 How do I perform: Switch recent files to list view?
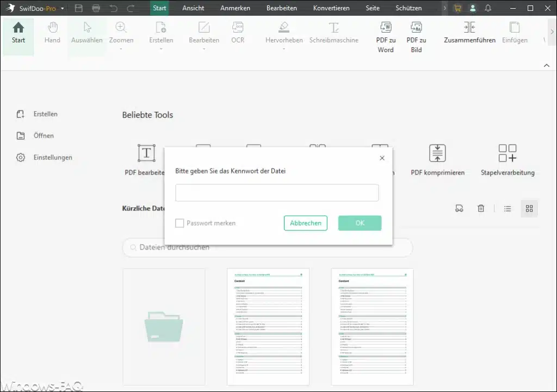[508, 209]
